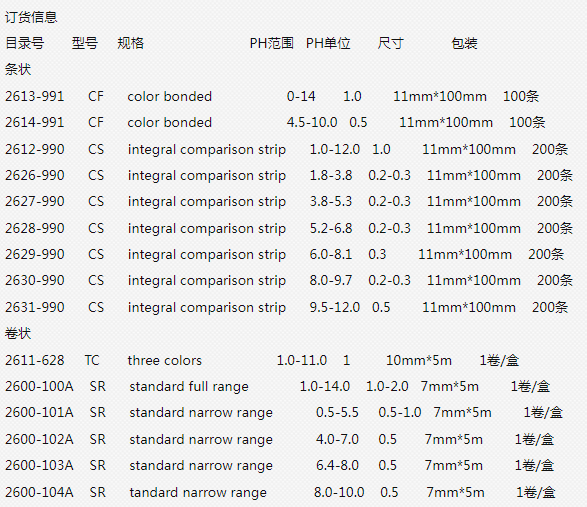Select the 2612-990 catalog entry
The height and width of the screenshot is (507, 587).
34,149
